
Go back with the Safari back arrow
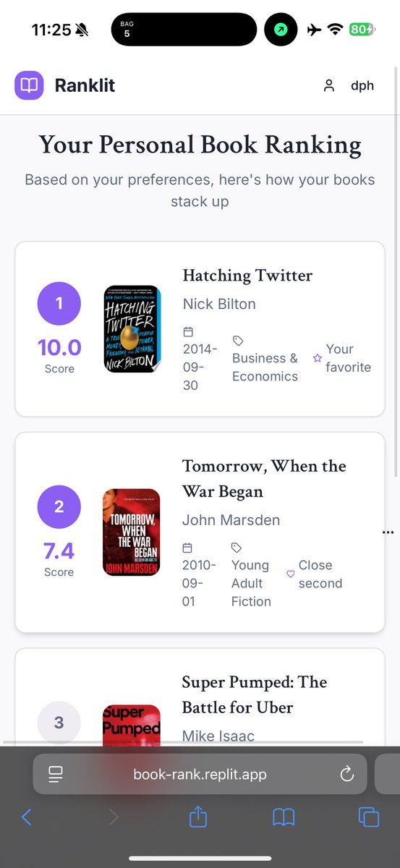[27, 817]
